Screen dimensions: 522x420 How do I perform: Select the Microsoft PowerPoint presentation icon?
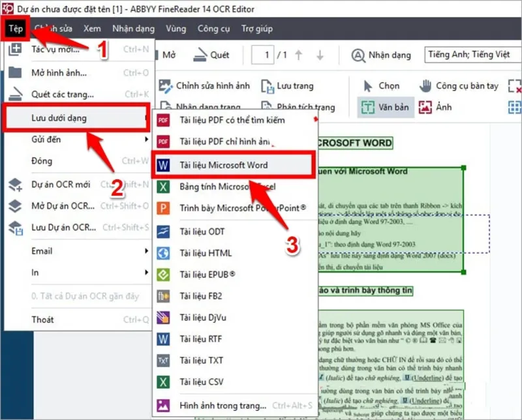point(163,208)
